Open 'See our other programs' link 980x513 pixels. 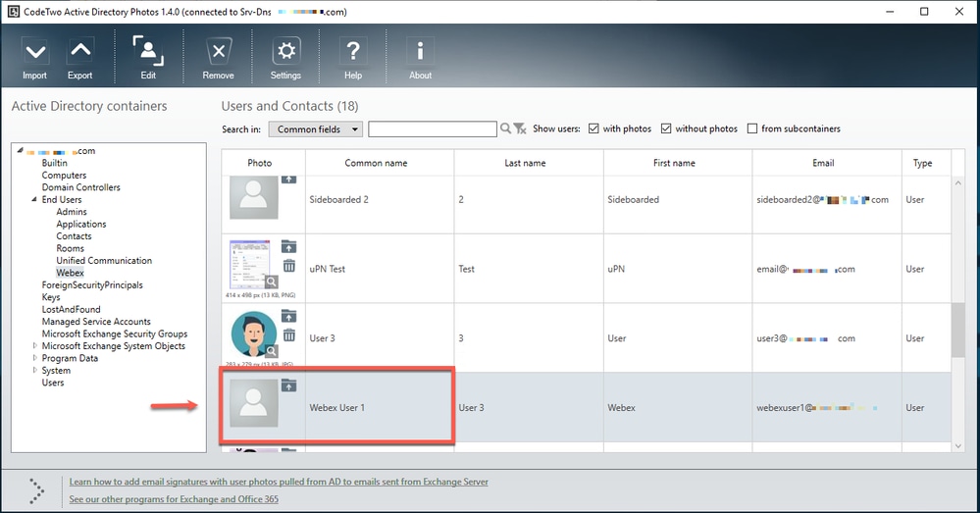[x=174, y=499]
